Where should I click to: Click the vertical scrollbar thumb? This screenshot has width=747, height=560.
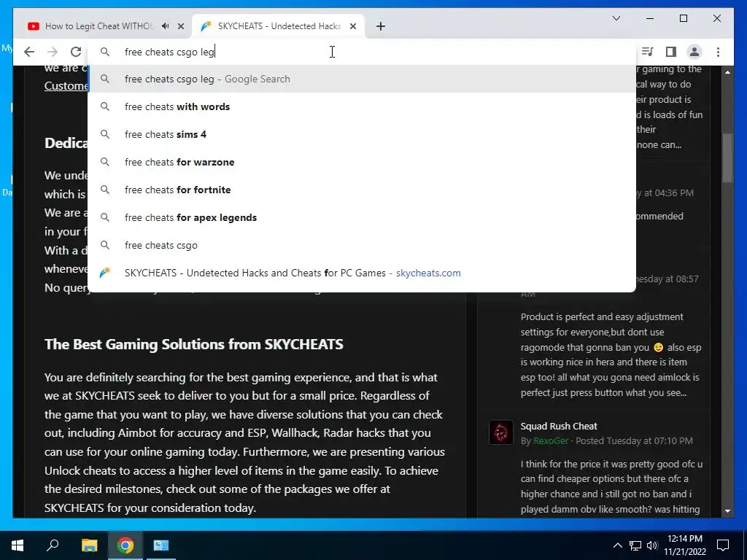click(x=727, y=158)
